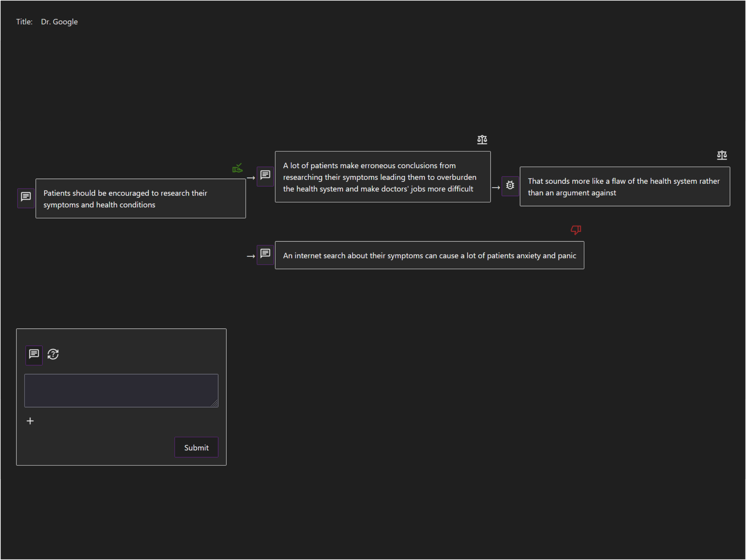This screenshot has height=560, width=746.
Task: Click the red thumbs-down icon above the anxiety argument
Action: [575, 230]
